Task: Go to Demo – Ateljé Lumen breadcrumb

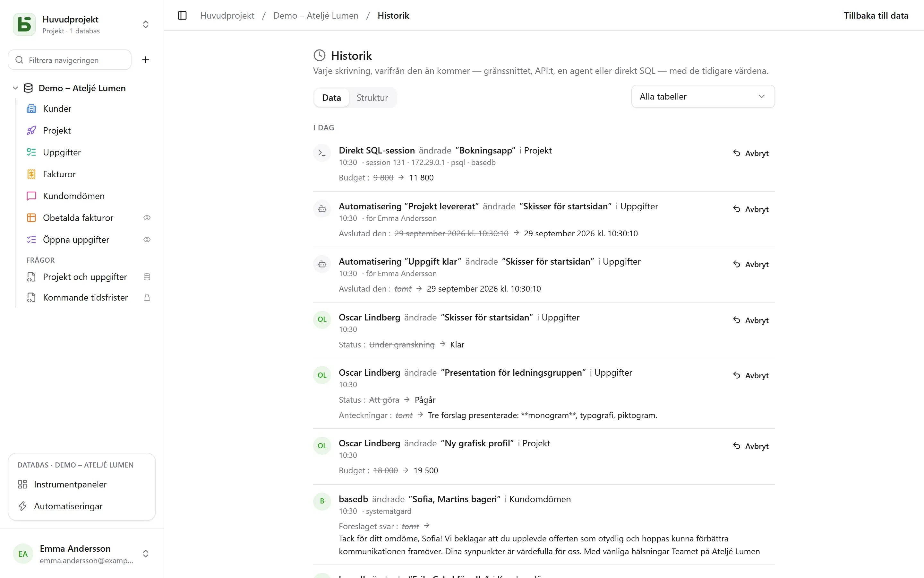Action: point(316,16)
